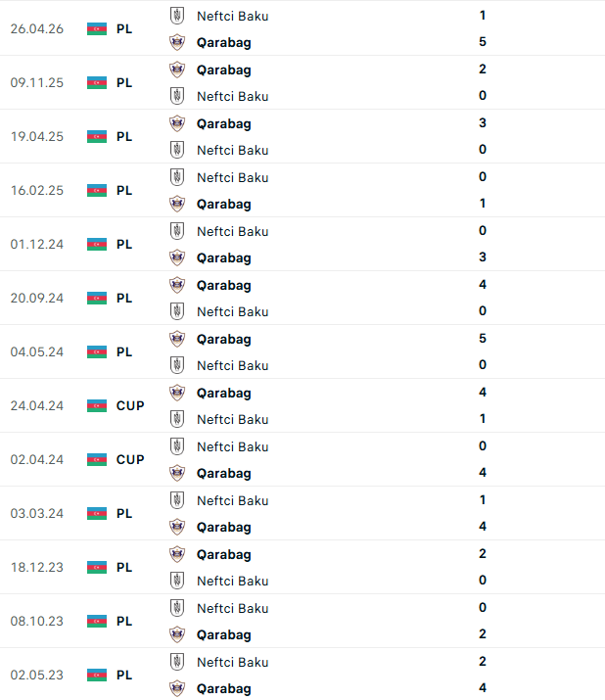Open the PL league label for 19.04.25
Screen dimensions: 605x700
124,136
